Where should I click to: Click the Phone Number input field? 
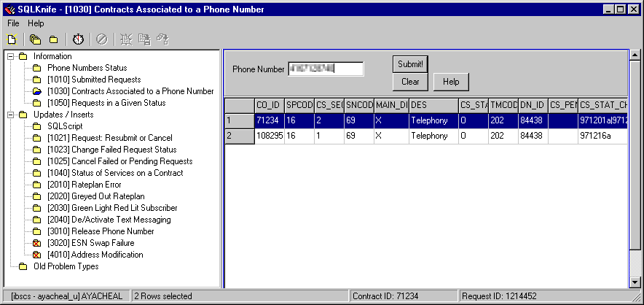click(x=325, y=69)
